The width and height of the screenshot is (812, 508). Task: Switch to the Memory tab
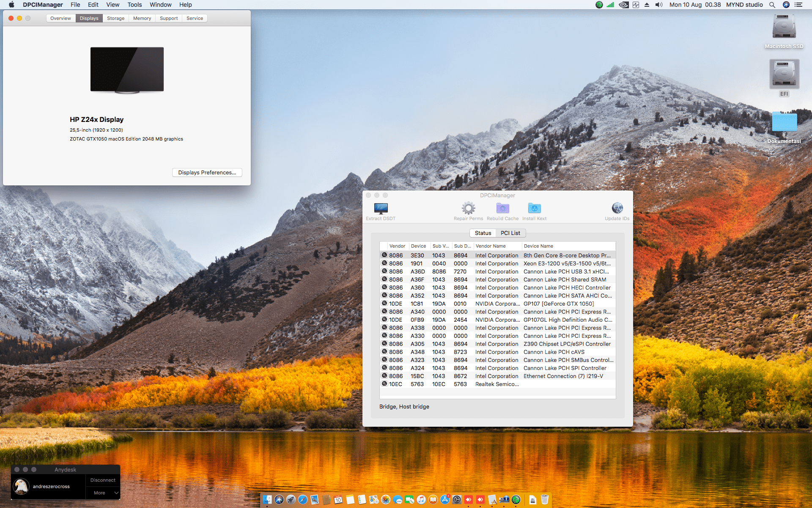142,18
